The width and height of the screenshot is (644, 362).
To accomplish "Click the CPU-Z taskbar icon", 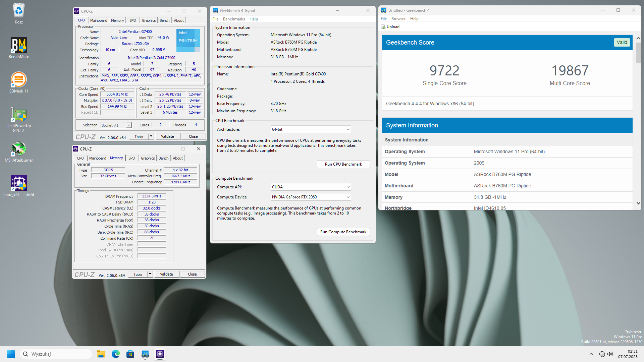I will (160, 354).
